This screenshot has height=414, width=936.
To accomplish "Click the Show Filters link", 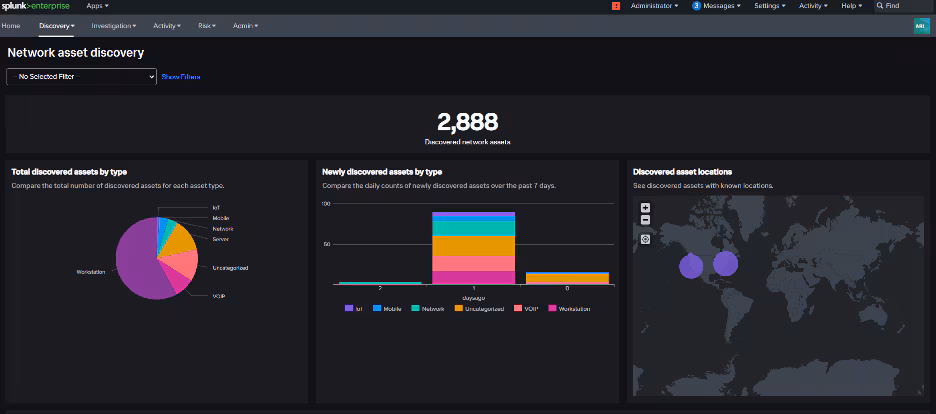I will coord(181,76).
